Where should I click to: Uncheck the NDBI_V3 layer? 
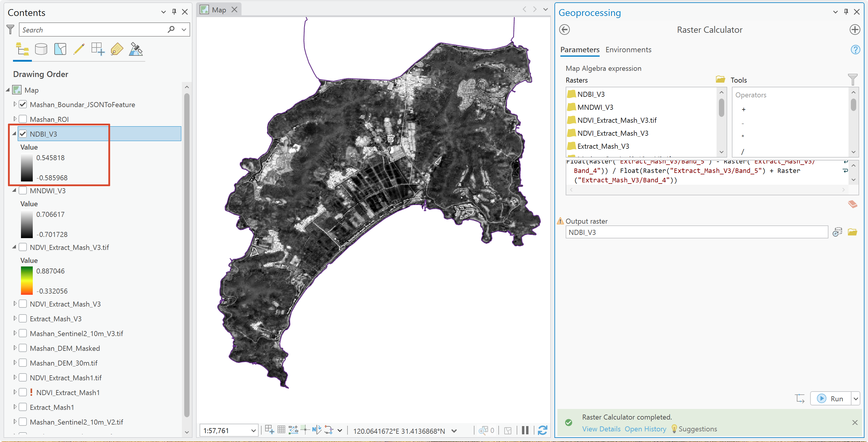point(23,134)
